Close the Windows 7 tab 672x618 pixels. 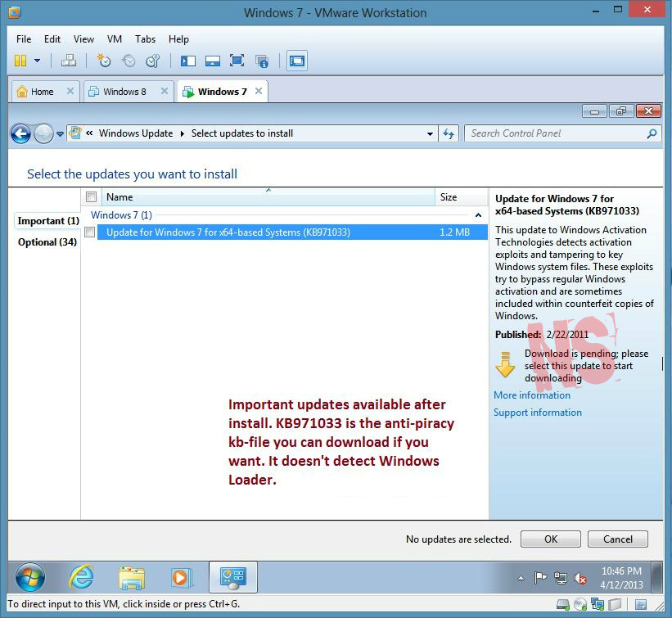pos(259,91)
